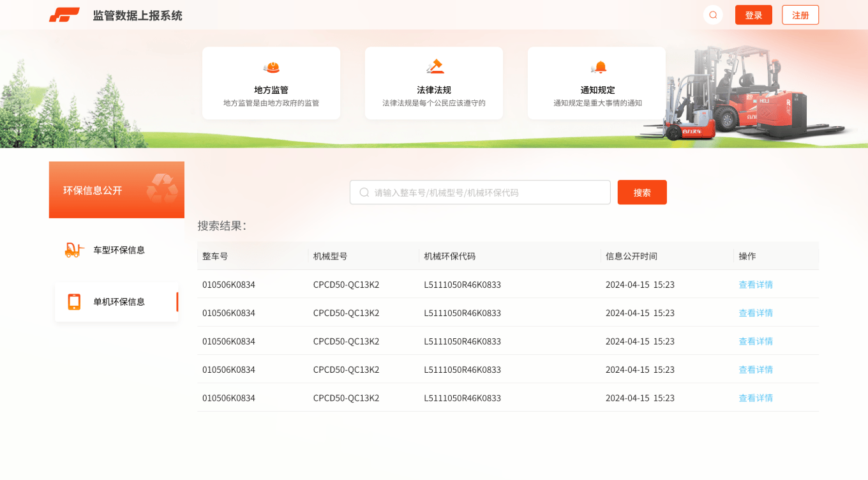Click the gavel icon for 法律法规
Image resolution: width=868 pixels, height=480 pixels.
pos(434,66)
